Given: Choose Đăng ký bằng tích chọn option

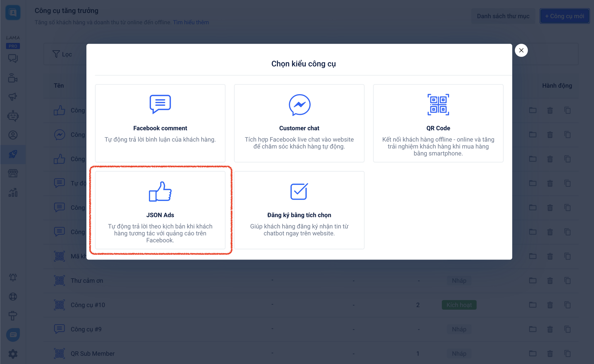Looking at the screenshot, I should (299, 210).
